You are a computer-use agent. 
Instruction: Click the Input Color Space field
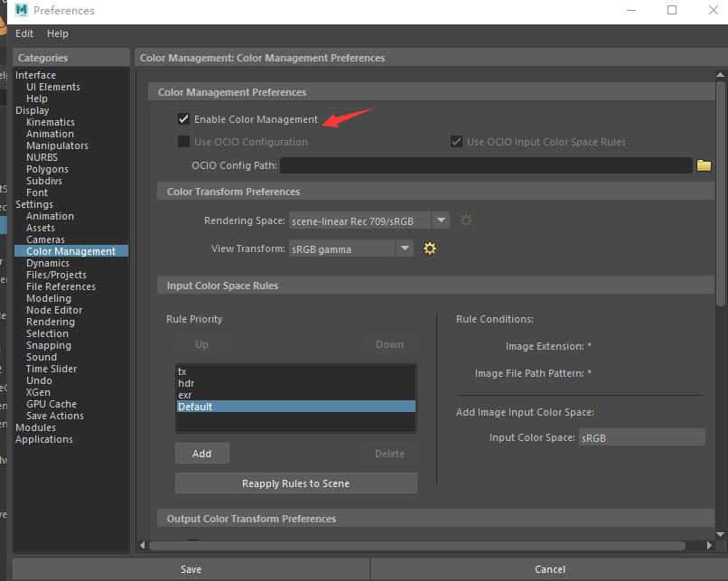click(641, 437)
